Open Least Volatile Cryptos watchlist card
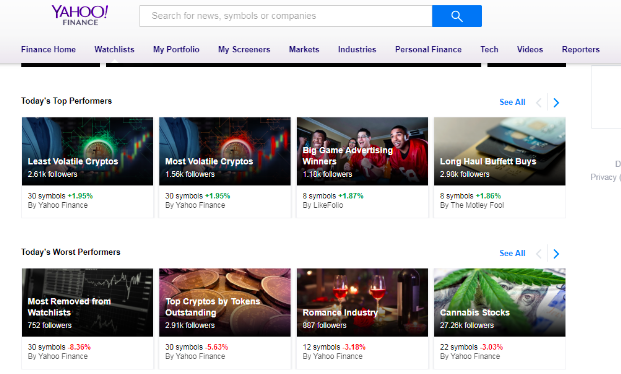Viewport: 621px width, 374px height. [87, 167]
